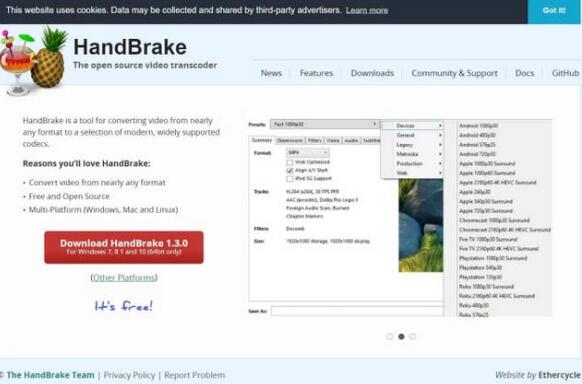Choose the Playstation 720p30 preset
The image size is (582, 384).
coord(480,277)
